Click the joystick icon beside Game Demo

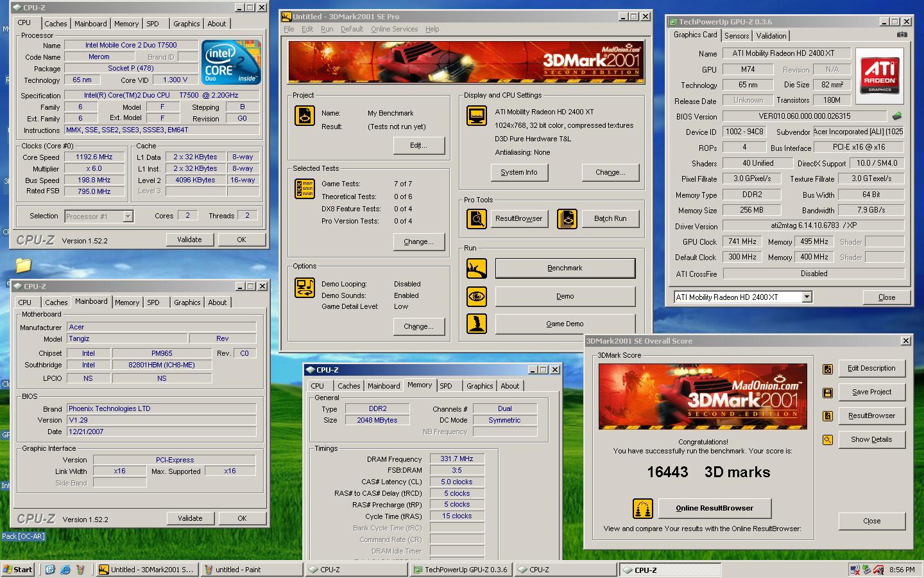point(477,324)
